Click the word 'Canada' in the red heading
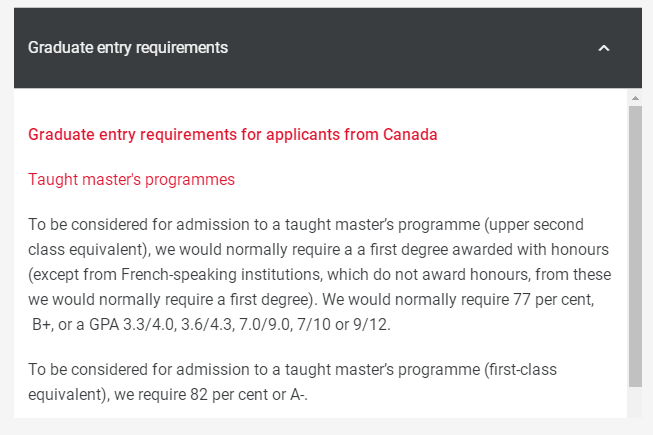Viewport: 653px width, 435px height. (x=410, y=134)
